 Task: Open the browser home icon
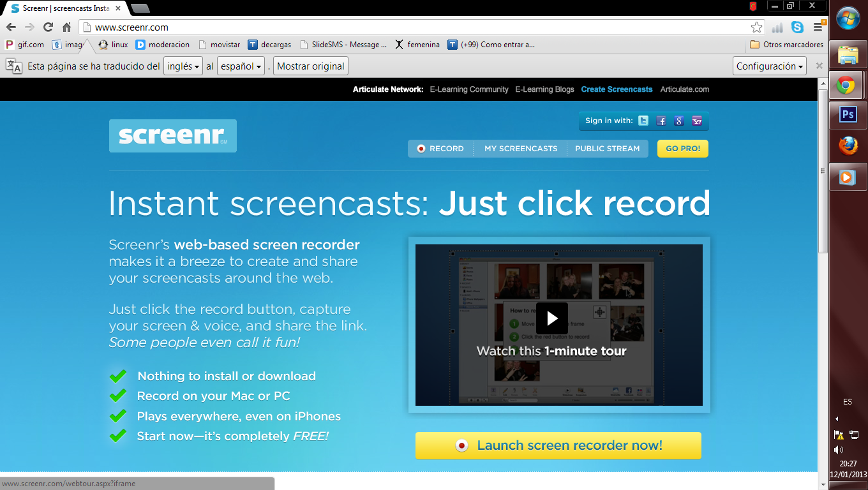click(66, 27)
